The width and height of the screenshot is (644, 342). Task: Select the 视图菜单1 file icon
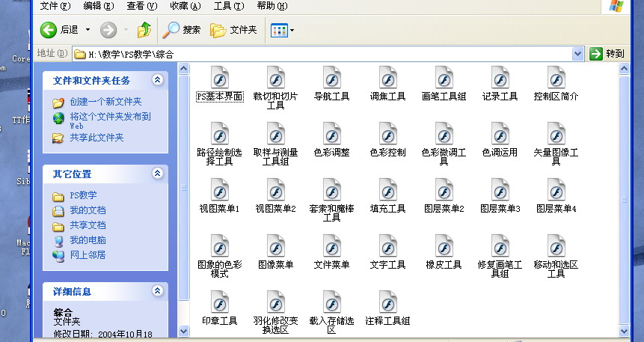tap(220, 190)
